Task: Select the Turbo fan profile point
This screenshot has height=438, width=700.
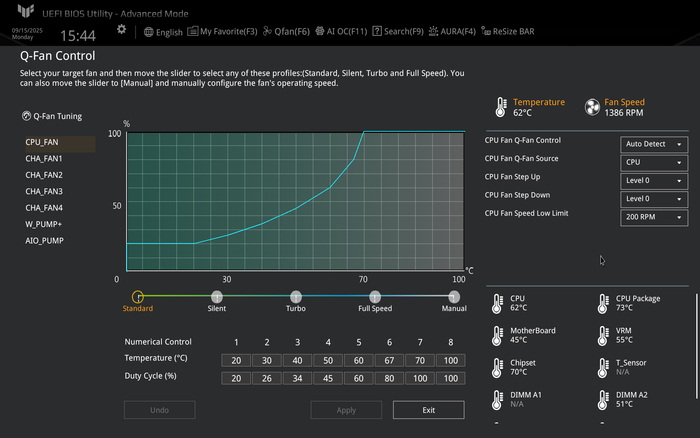Action: [296, 297]
